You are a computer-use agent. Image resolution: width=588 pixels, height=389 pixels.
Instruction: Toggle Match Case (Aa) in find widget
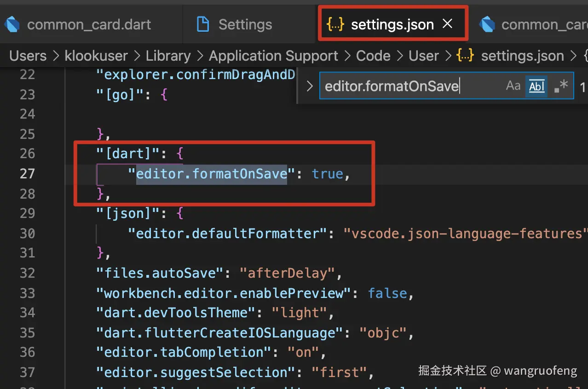point(513,86)
